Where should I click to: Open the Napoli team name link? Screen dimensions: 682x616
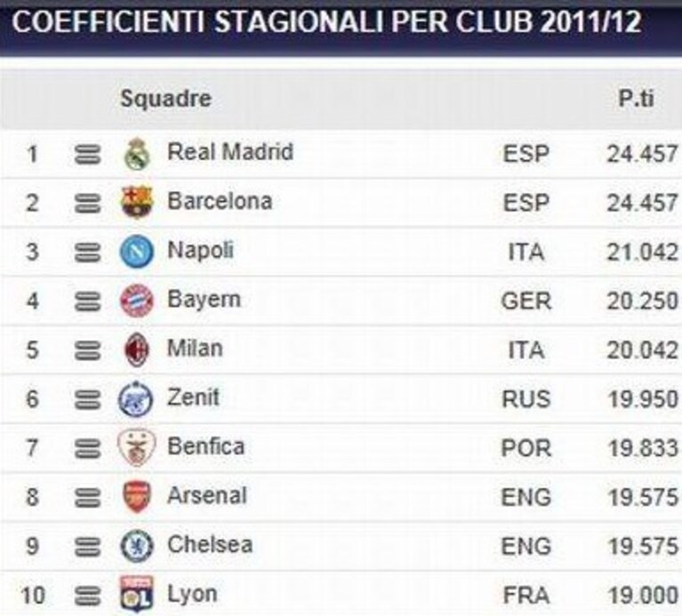point(201,251)
